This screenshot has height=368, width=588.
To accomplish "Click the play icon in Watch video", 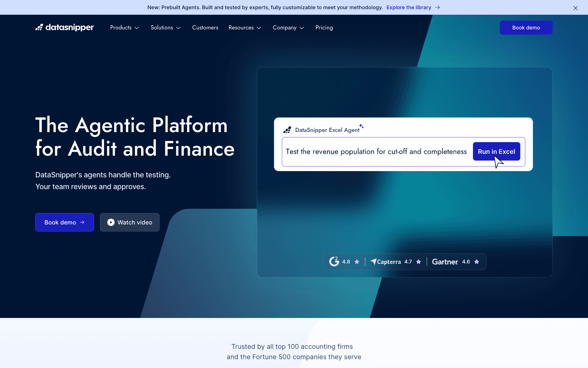I will [111, 222].
